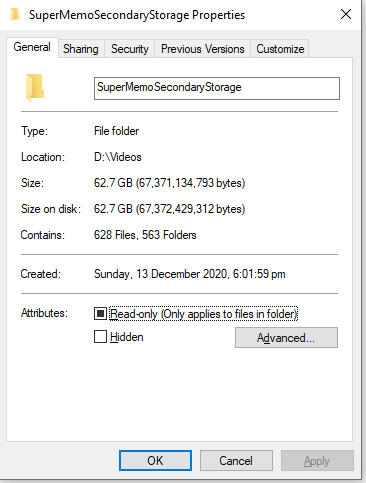366x483 pixels.
Task: Open the Customize tab
Action: pyautogui.click(x=280, y=49)
